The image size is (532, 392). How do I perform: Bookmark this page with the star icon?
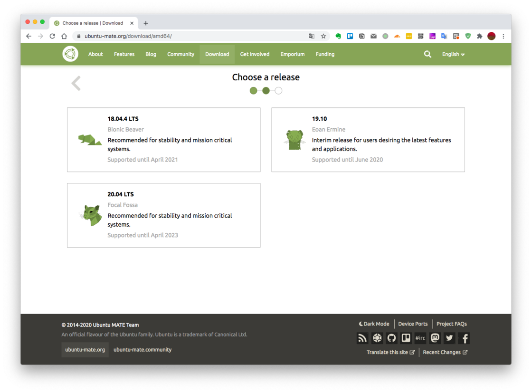(x=323, y=36)
